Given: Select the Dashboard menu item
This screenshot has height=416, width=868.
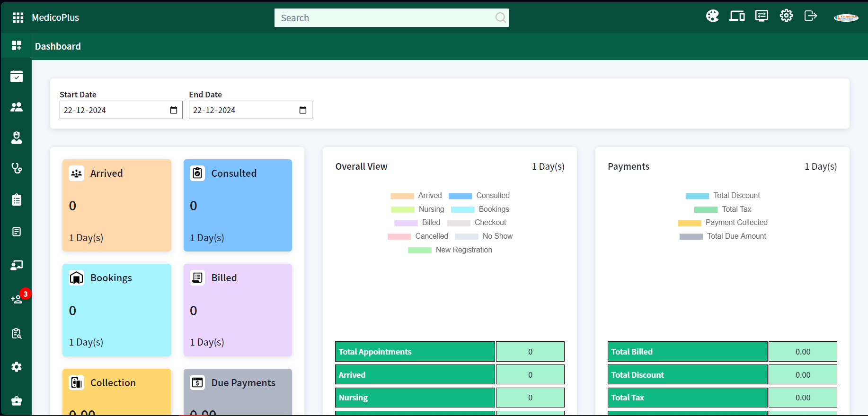Looking at the screenshot, I should pos(58,46).
